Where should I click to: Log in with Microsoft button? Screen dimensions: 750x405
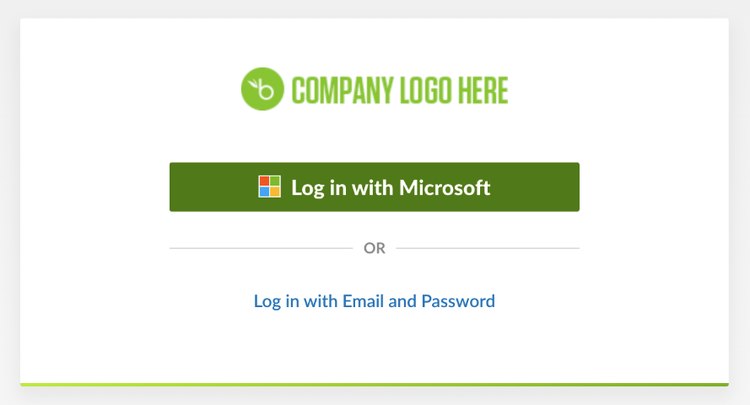[x=375, y=187]
